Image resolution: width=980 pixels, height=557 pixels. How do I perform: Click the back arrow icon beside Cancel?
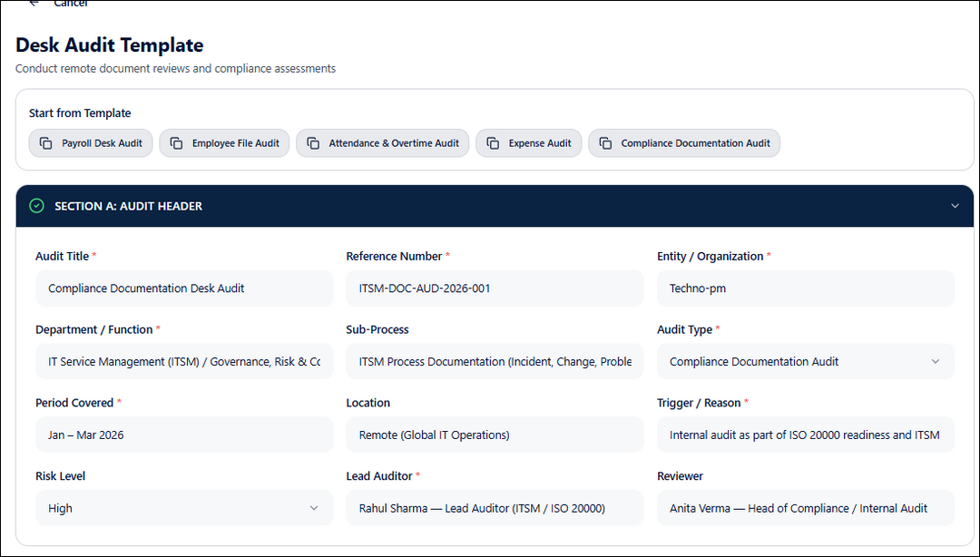click(x=34, y=3)
